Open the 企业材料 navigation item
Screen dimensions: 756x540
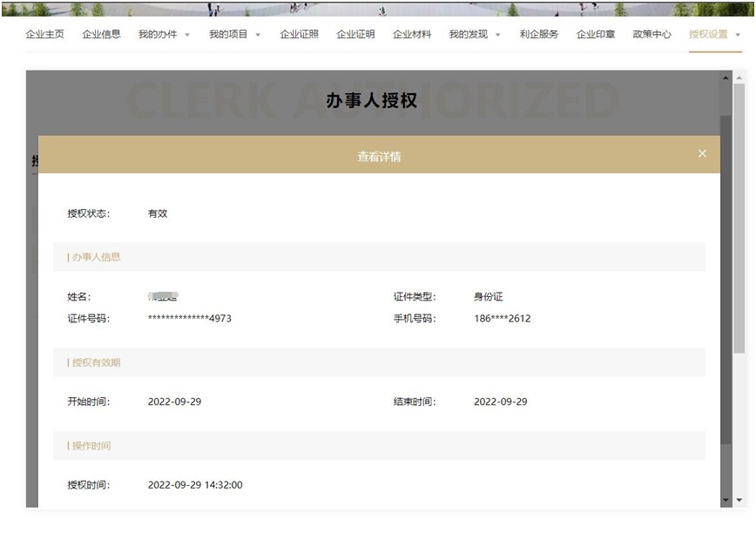(x=412, y=35)
